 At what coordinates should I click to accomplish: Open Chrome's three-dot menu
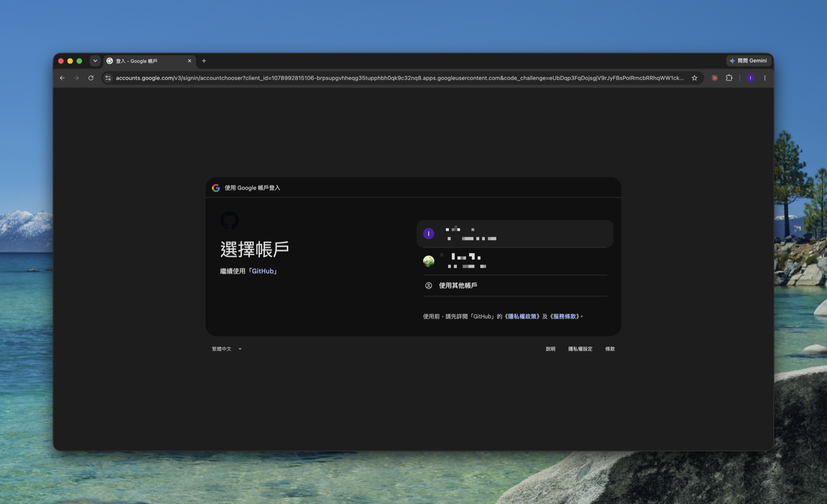click(765, 78)
